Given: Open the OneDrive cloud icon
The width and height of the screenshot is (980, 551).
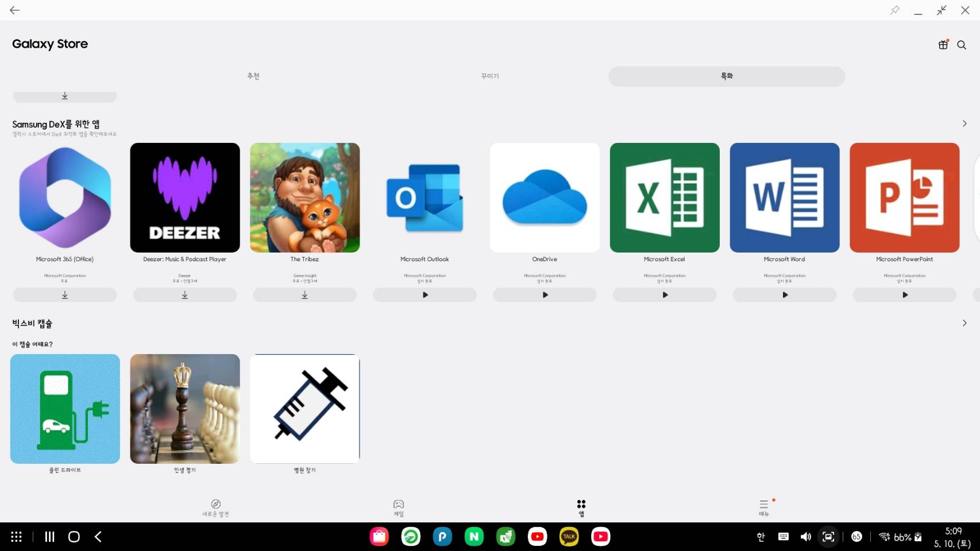Looking at the screenshot, I should click(545, 197).
